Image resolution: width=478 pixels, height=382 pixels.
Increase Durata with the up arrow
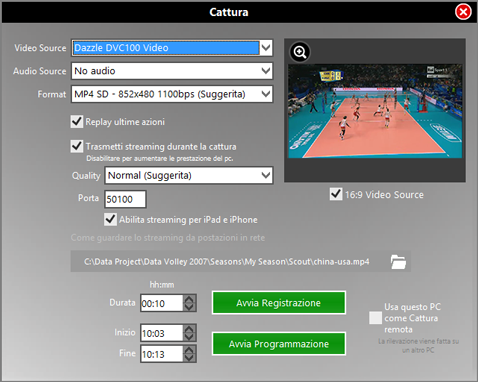[x=189, y=299]
